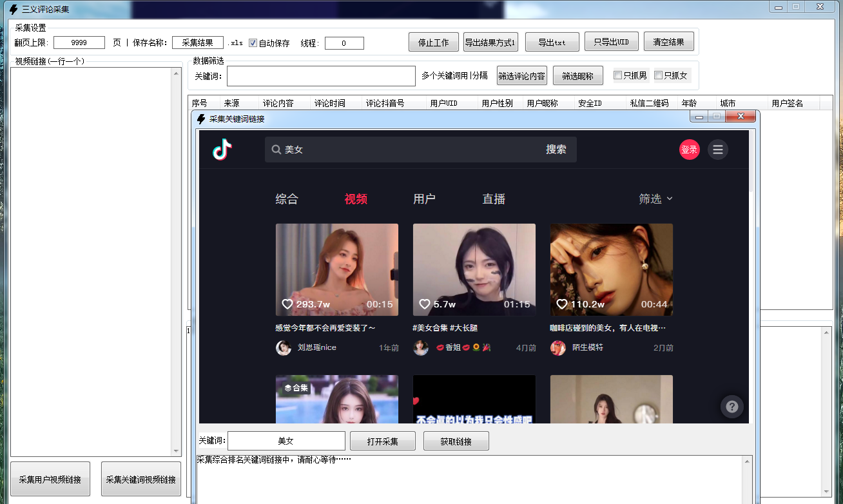The height and width of the screenshot is (504, 843).
Task: Click the circular question mark help icon
Action: click(732, 407)
